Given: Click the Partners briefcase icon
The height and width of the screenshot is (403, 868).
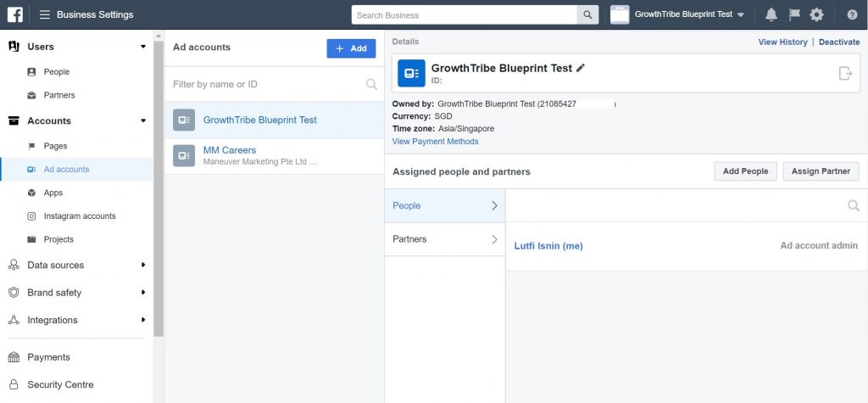Looking at the screenshot, I should click(x=31, y=95).
